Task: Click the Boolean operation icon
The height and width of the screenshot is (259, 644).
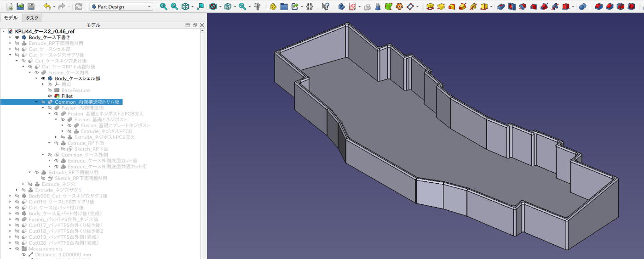Action: (582, 6)
